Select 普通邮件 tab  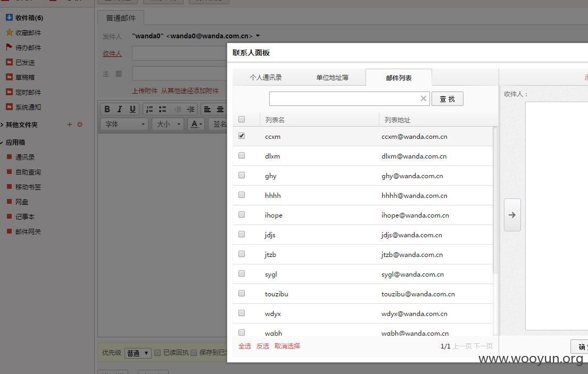pyautogui.click(x=121, y=18)
